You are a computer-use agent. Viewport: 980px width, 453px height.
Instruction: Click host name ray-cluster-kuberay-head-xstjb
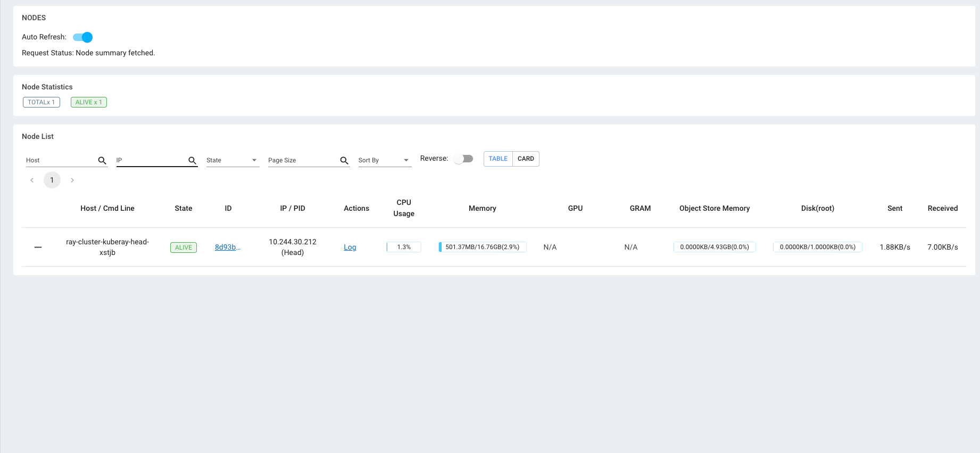(107, 247)
